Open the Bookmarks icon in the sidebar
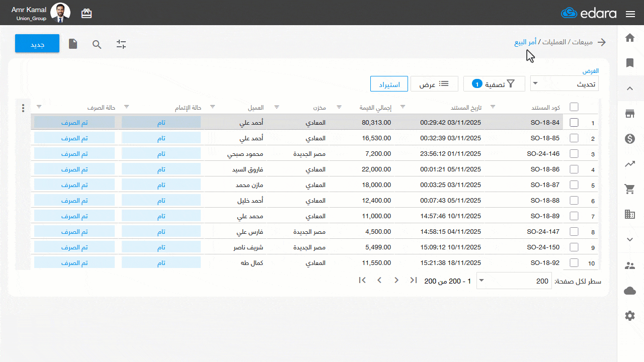This screenshot has height=362, width=644. click(629, 63)
